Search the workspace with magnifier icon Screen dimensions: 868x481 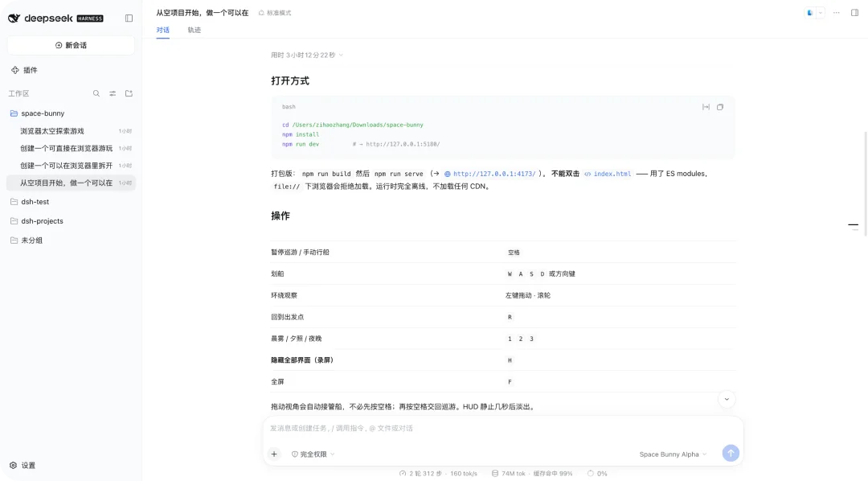point(96,93)
